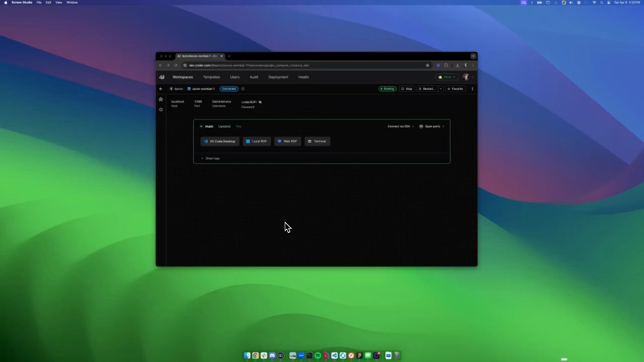
Task: Go back using the workspace back arrow
Action: (x=161, y=89)
